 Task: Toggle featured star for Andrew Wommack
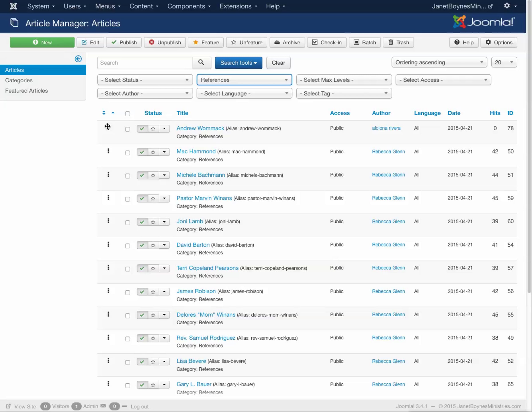coord(153,128)
